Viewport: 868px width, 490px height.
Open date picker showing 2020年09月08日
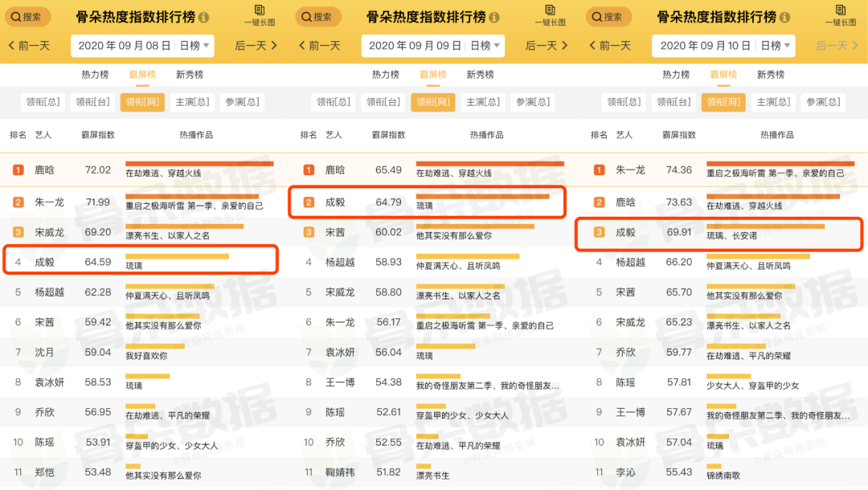tap(124, 46)
